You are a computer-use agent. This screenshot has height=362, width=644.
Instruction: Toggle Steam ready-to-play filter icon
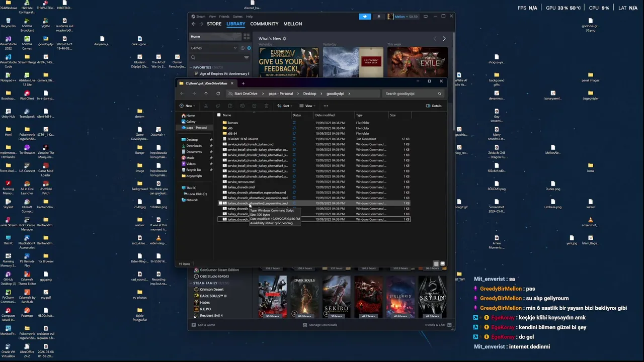point(249,48)
